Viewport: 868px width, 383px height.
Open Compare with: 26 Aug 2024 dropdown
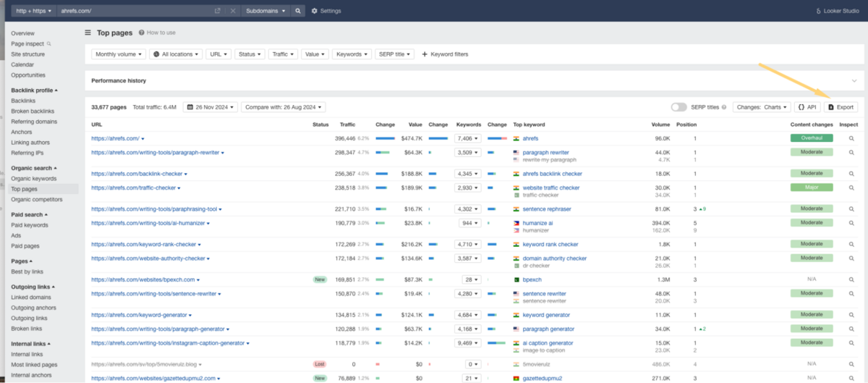coord(284,107)
